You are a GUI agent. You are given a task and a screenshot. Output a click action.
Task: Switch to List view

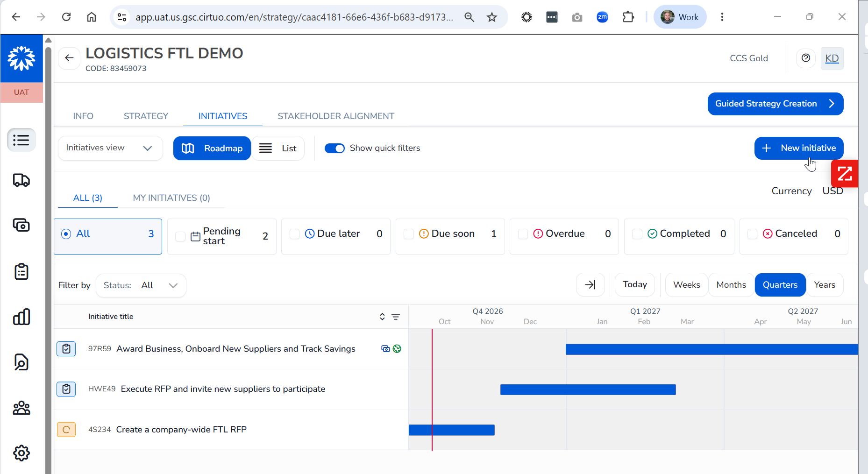(279, 149)
